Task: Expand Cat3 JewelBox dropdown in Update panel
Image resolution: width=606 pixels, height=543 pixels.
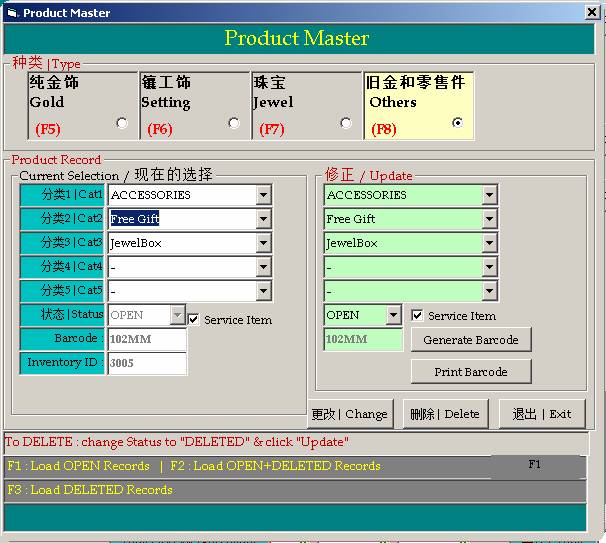Action: tap(489, 243)
